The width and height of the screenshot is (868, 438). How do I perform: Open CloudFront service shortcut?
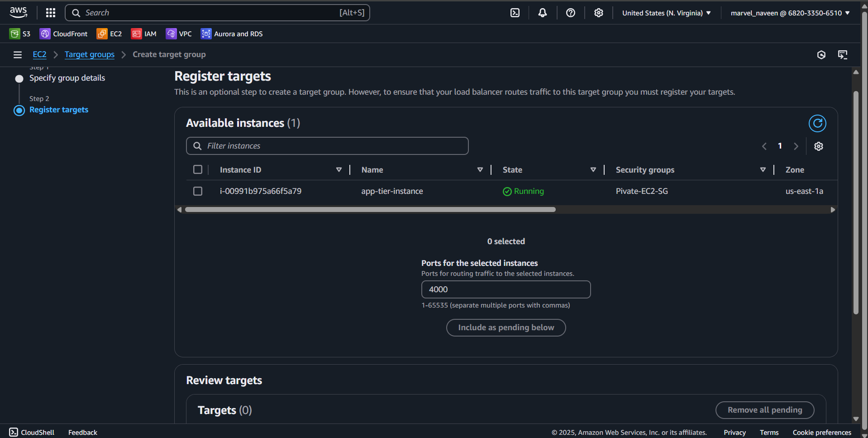pyautogui.click(x=64, y=34)
